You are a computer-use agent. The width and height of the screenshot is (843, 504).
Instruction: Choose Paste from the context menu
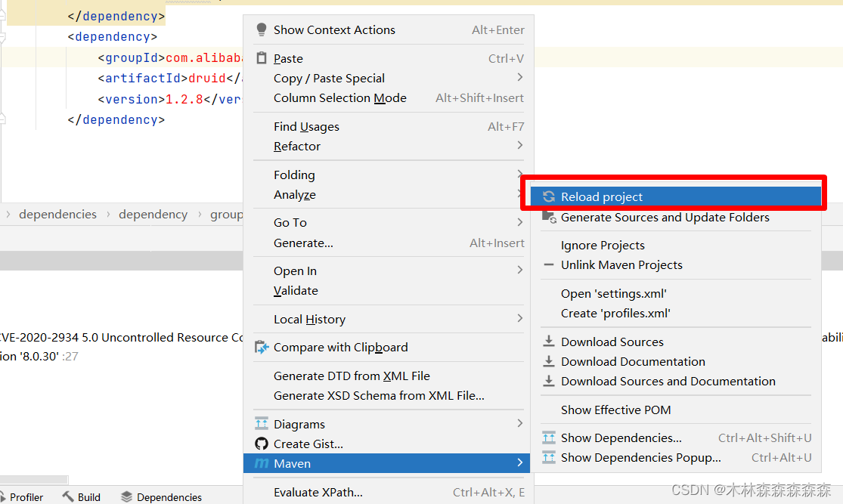point(388,58)
